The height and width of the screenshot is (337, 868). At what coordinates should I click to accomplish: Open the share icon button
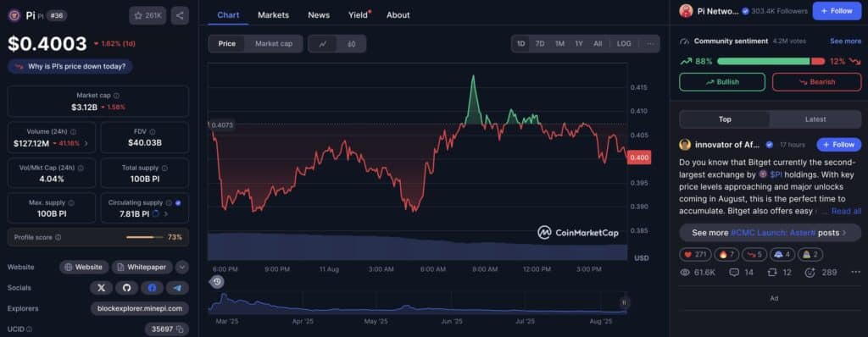point(180,15)
